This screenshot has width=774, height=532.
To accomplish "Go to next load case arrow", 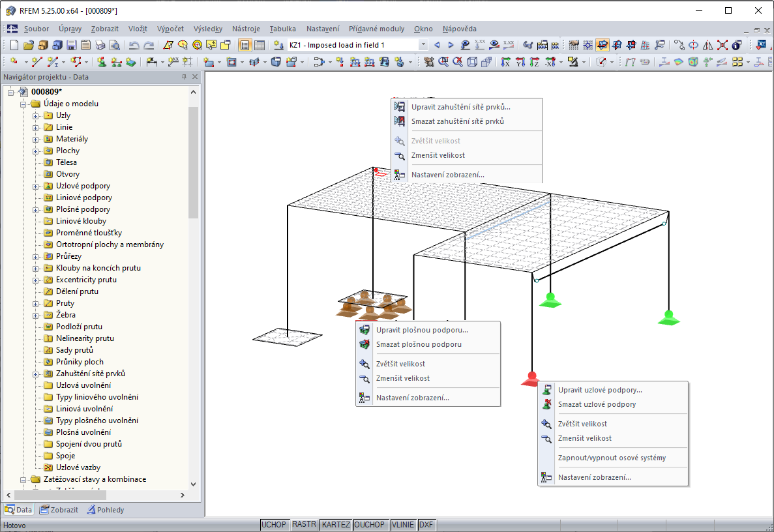I will pos(451,45).
